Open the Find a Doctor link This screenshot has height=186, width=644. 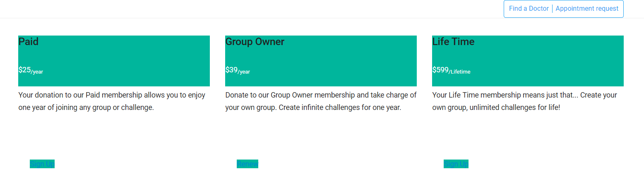(x=529, y=8)
